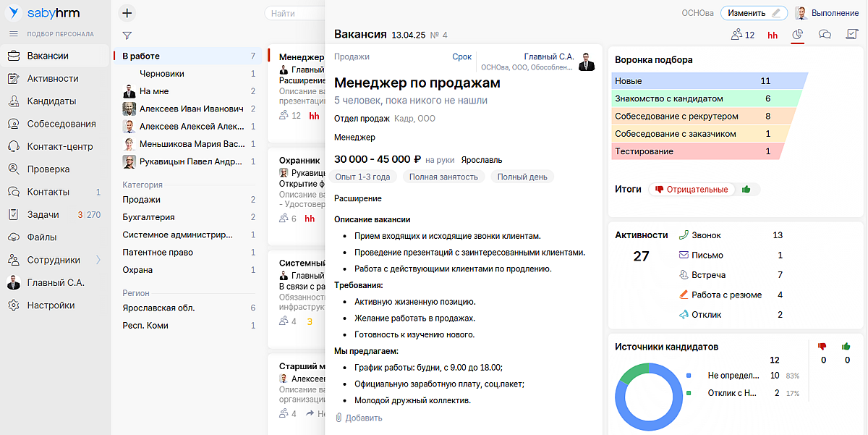
Task: Open Собеседования section in sidebar
Action: pos(61,124)
